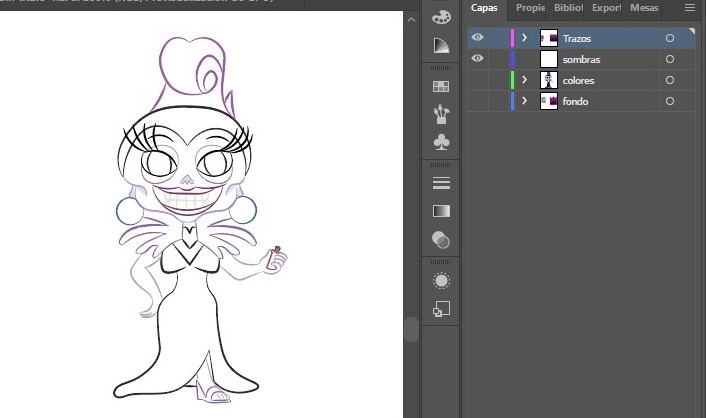Select the fondo layer name
This screenshot has width=706, height=418.
tap(575, 101)
